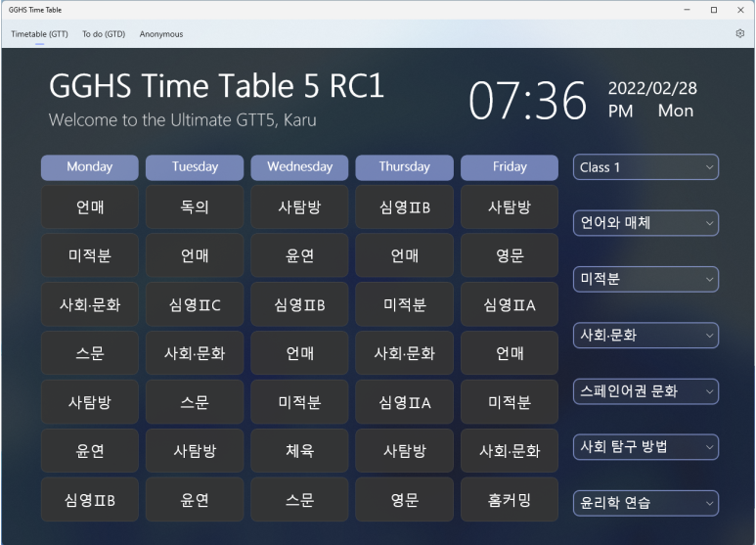Image resolution: width=756 pixels, height=545 pixels.
Task: Click Tuesday's 사회·문화 cell
Action: point(195,353)
